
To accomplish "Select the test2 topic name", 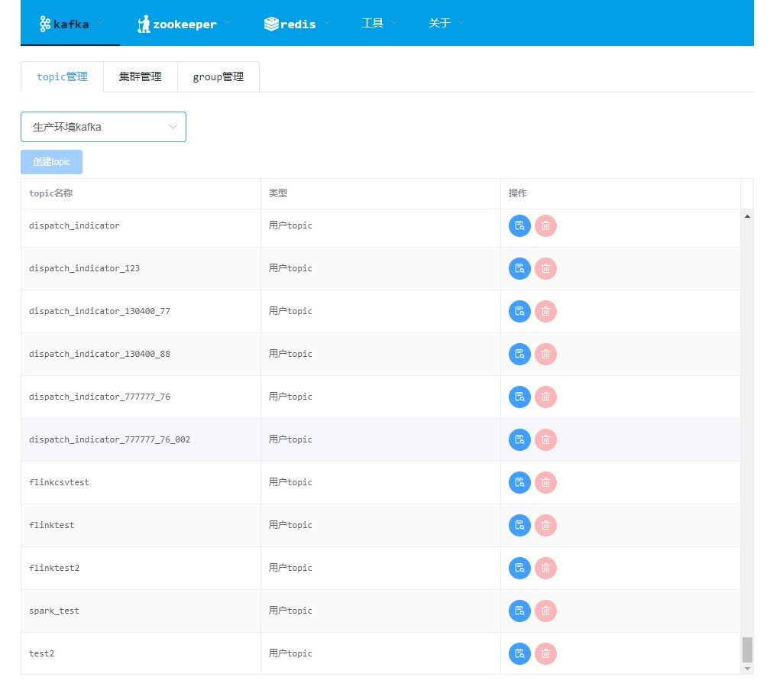I will click(42, 653).
